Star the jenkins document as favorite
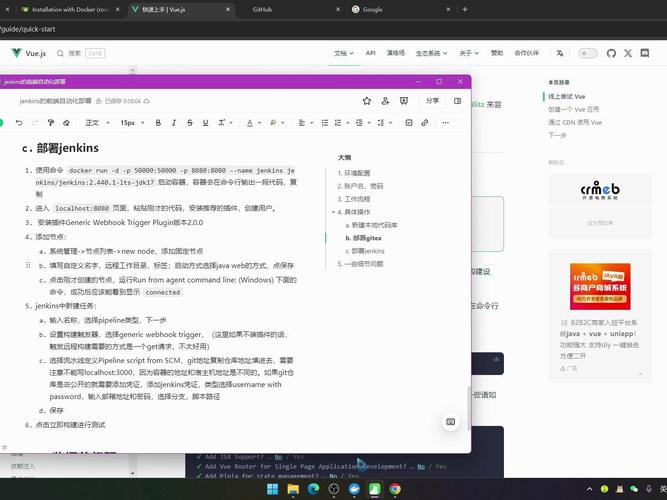 (x=367, y=101)
